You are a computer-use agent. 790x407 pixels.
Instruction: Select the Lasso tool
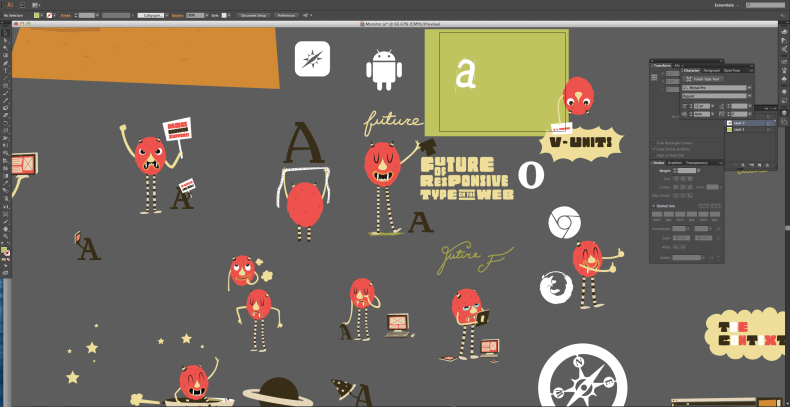6,55
